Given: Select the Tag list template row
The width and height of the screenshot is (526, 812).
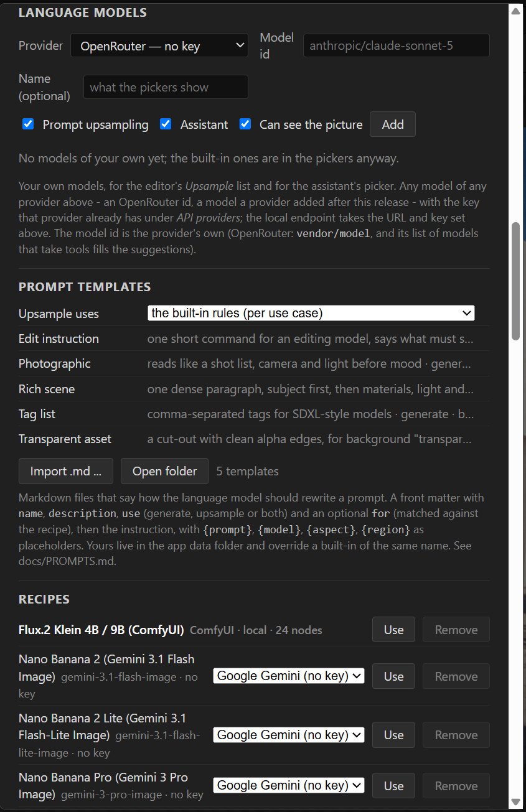Looking at the screenshot, I should tap(254, 414).
